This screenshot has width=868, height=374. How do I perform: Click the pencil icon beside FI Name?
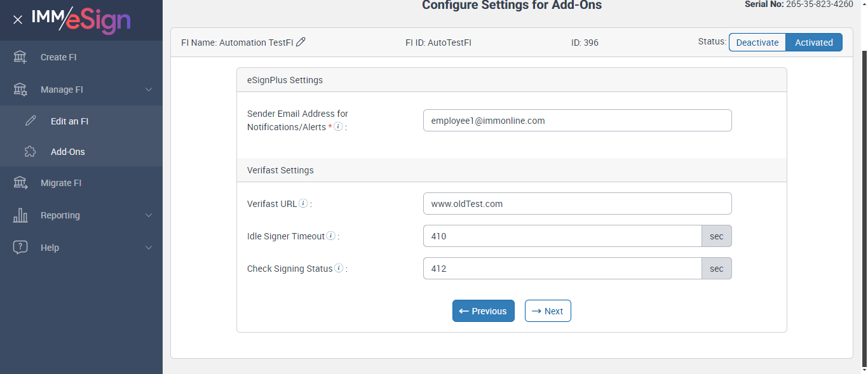[x=301, y=43]
